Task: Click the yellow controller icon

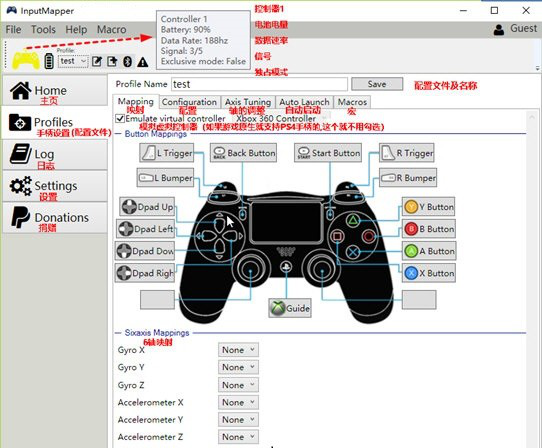Action: pyautogui.click(x=26, y=59)
